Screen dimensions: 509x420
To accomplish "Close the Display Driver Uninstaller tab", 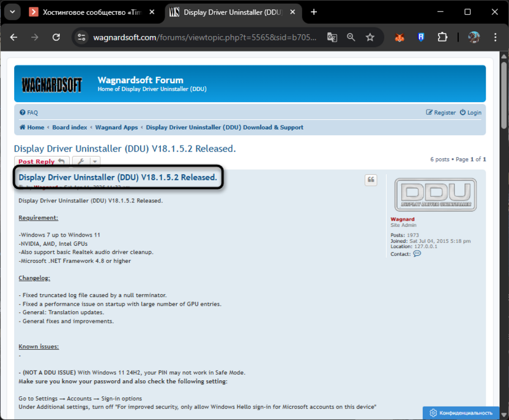I will tap(292, 12).
